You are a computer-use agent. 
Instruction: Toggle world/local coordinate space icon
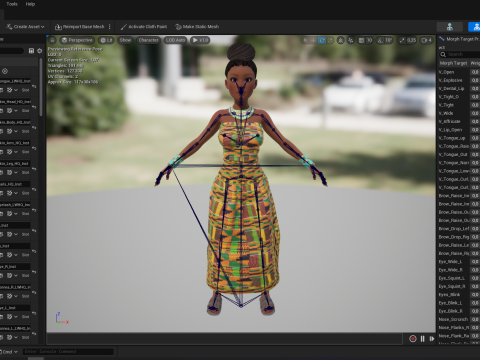340,40
